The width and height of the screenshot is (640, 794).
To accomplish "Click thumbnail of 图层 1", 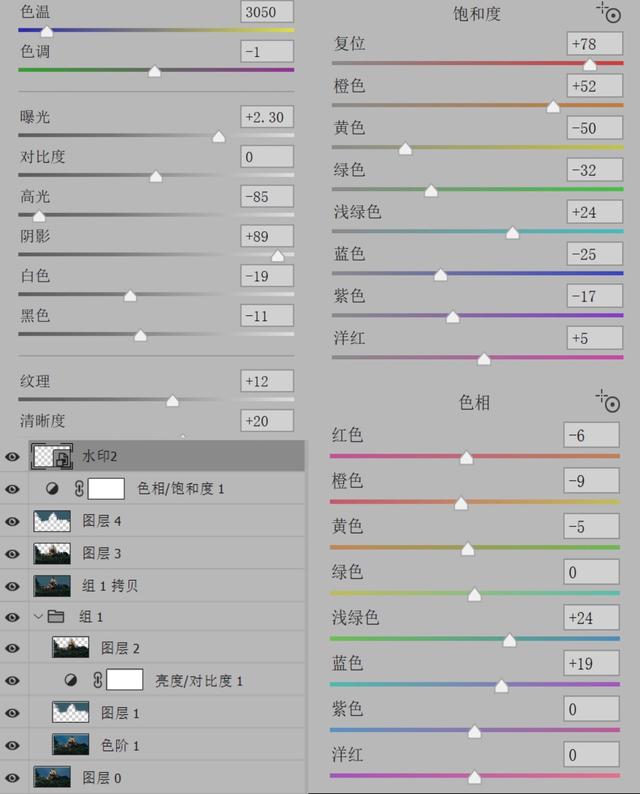I will point(70,712).
